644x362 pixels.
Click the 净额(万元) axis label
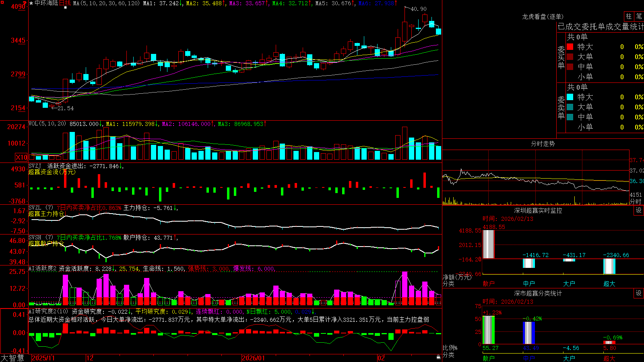tap(457, 277)
